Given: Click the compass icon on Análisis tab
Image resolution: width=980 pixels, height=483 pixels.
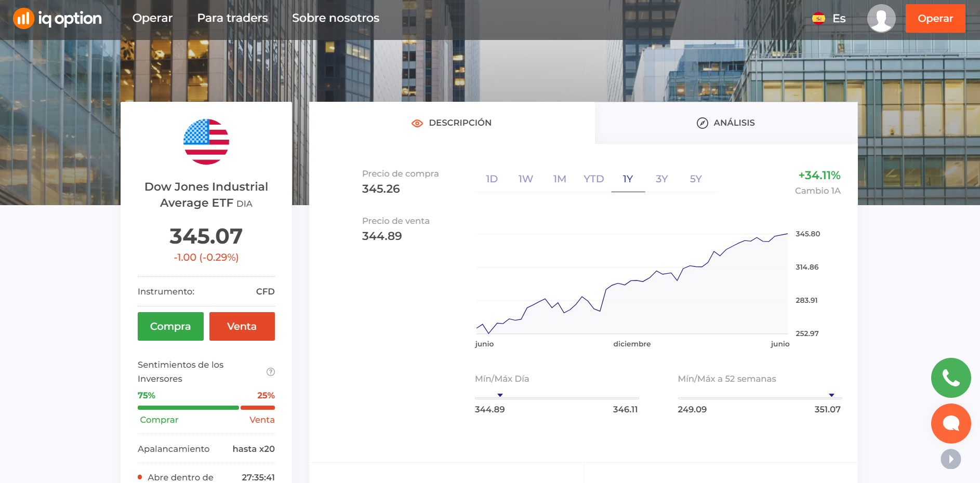Looking at the screenshot, I should (702, 123).
